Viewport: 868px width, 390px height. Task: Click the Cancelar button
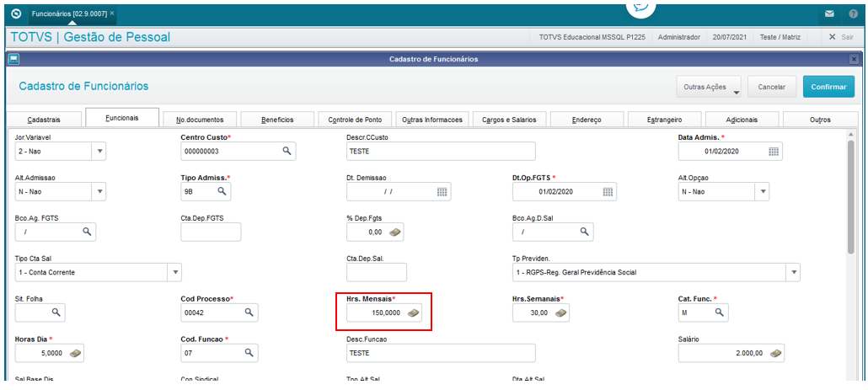tap(772, 87)
